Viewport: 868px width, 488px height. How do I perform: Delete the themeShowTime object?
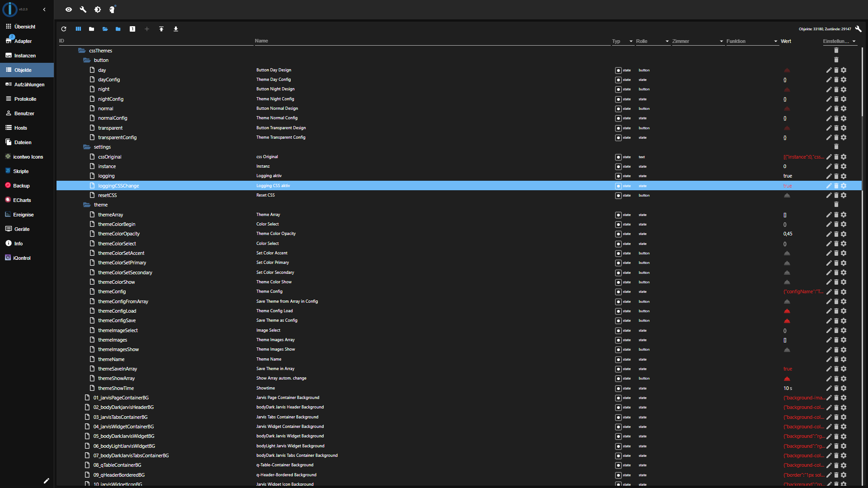(x=836, y=388)
